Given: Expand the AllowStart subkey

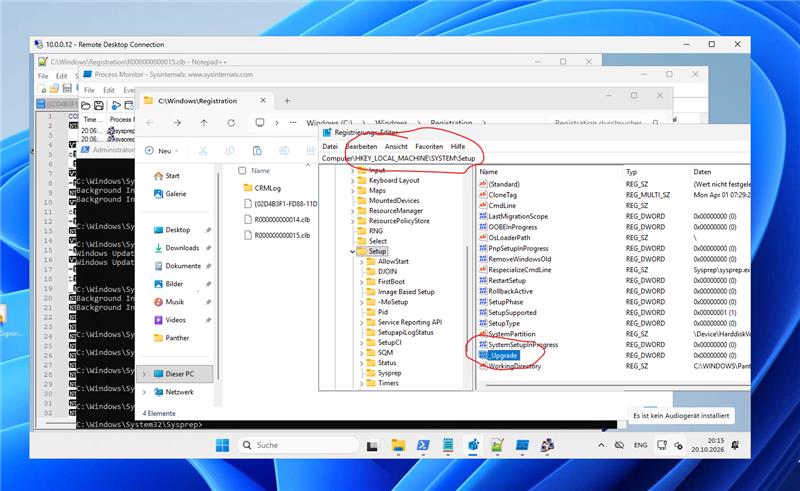Looking at the screenshot, I should click(362, 261).
